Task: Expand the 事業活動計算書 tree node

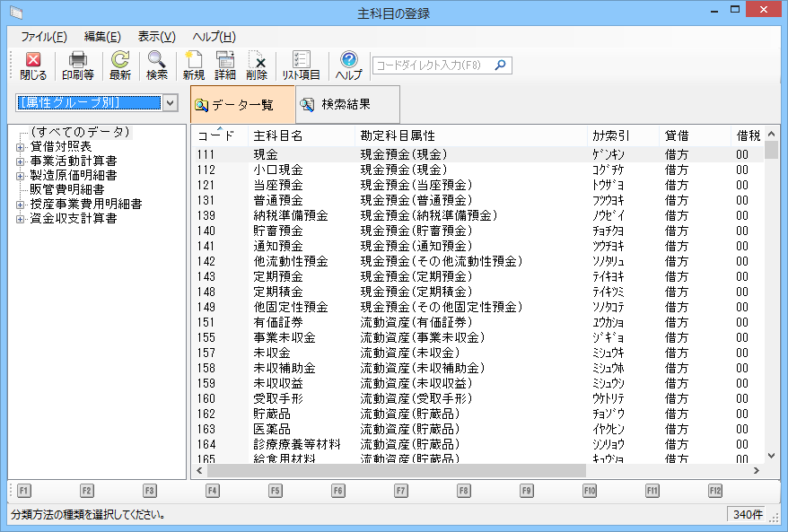Action: click(21, 161)
